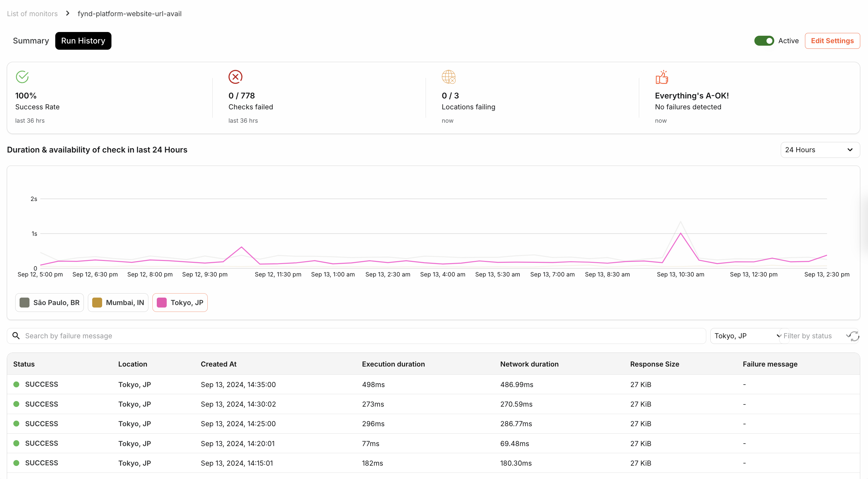Click the Tokyo pink color swatch
This screenshot has height=479, width=868.
coord(162,302)
